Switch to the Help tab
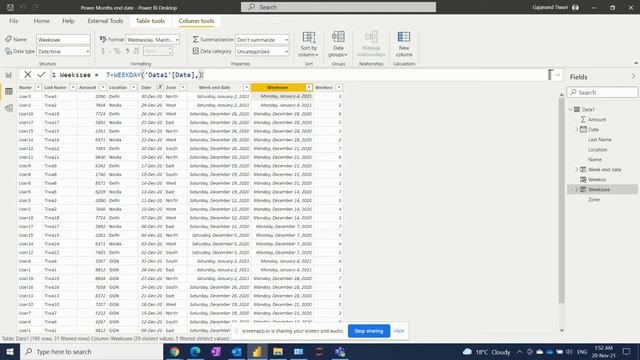This screenshot has height=360, width=640. pyautogui.click(x=68, y=21)
